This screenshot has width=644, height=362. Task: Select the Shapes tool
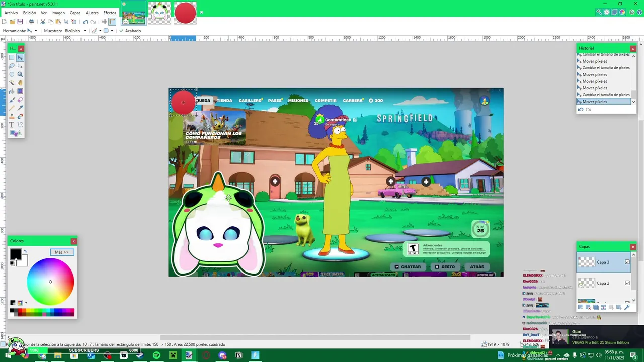pos(16,133)
